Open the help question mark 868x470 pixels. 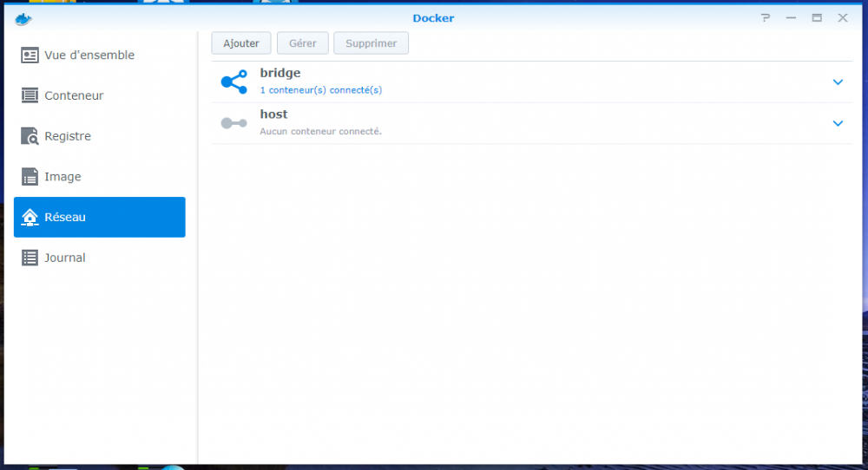765,18
